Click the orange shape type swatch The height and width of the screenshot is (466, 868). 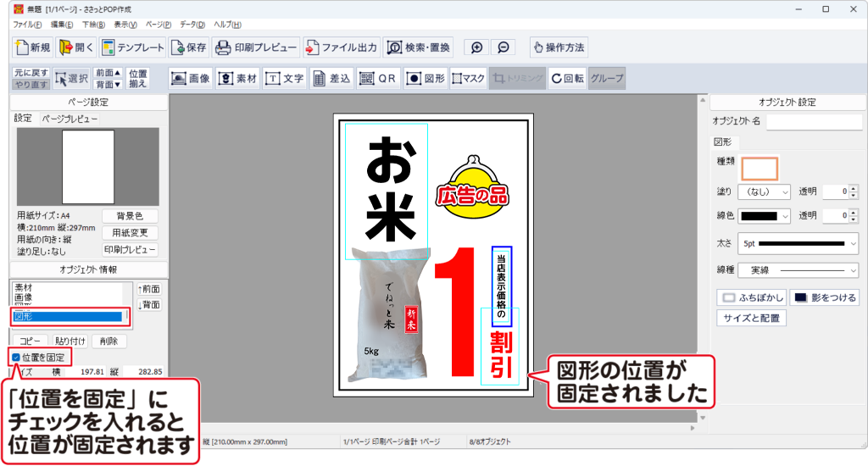pos(759,168)
